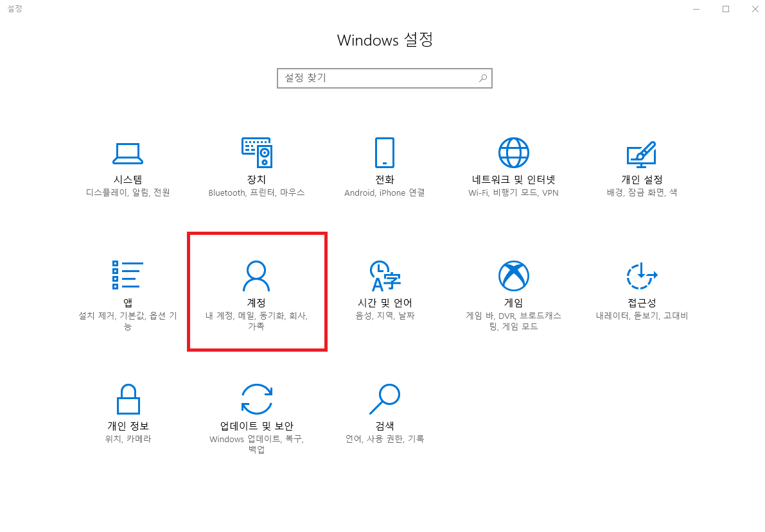Screen dimensions: 765x532
Task: Open the 장치 (Devices) keyboard-speaker icon
Action: coord(257,153)
